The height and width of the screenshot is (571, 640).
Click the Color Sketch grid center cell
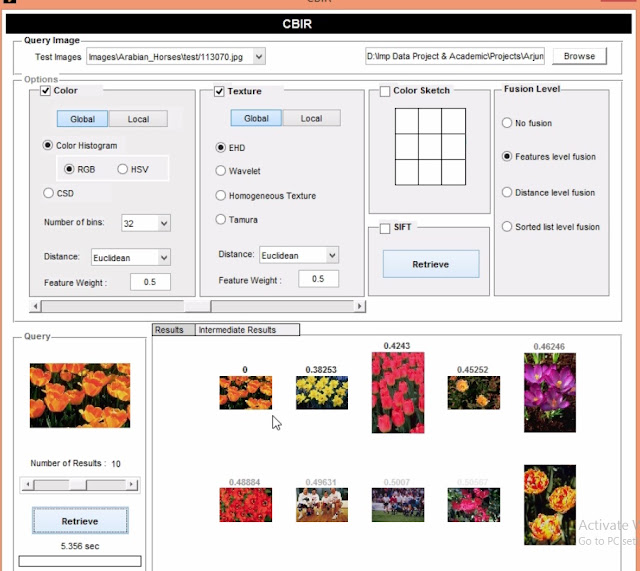point(430,147)
